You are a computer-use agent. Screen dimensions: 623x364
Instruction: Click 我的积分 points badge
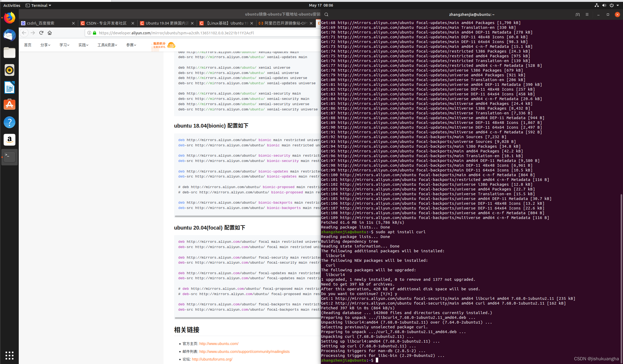pos(164,45)
